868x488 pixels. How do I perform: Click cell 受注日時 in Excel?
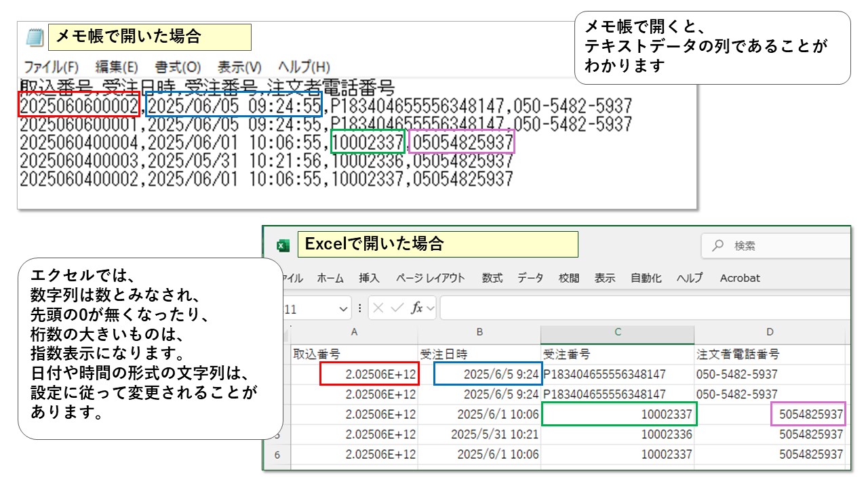pyautogui.click(x=479, y=354)
